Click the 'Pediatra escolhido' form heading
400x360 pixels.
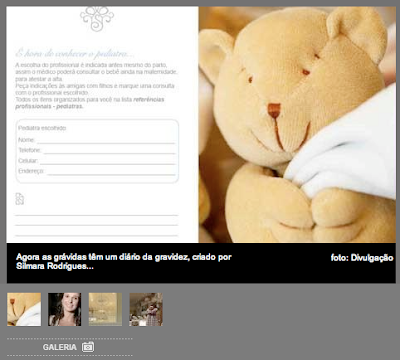click(42, 128)
